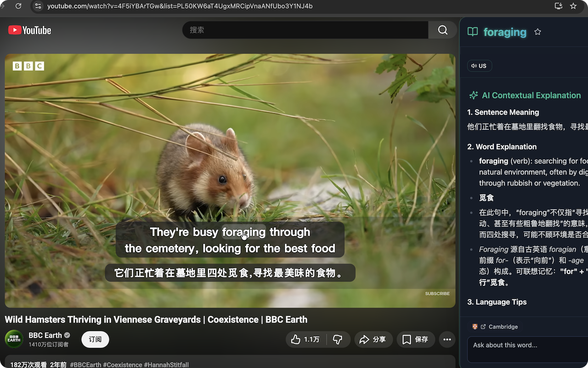The height and width of the screenshot is (368, 588).
Task: Click the send-to-device icon in browser toolbar
Action: click(558, 6)
